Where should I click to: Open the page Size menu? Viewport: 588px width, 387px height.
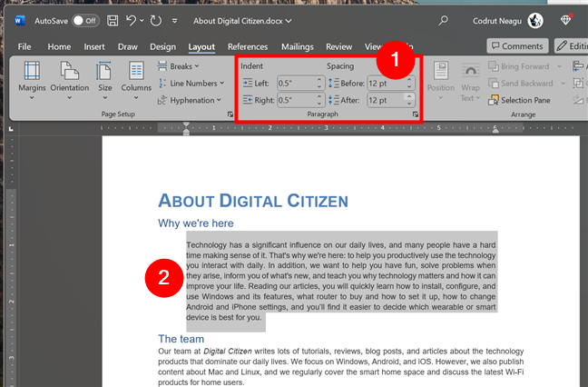[x=104, y=80]
